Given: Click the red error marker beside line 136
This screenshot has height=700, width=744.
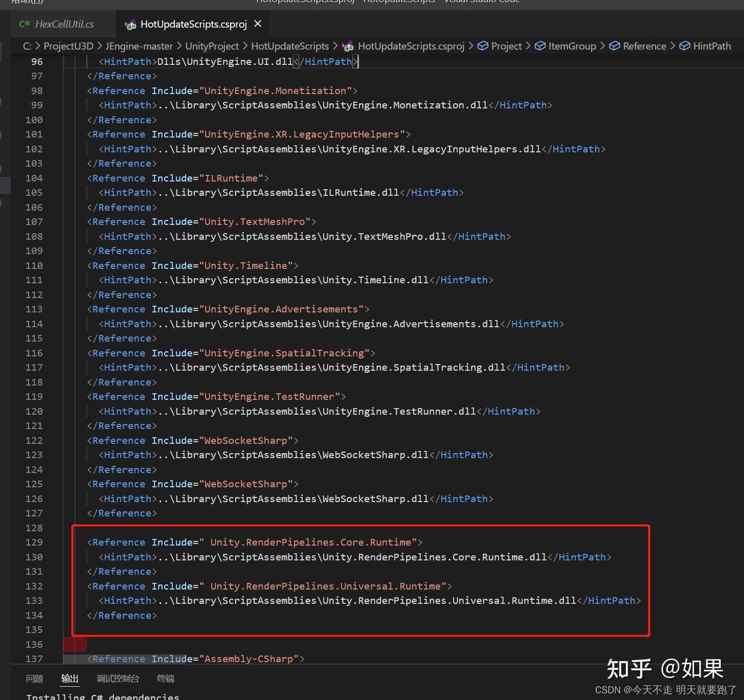Looking at the screenshot, I should click(75, 644).
